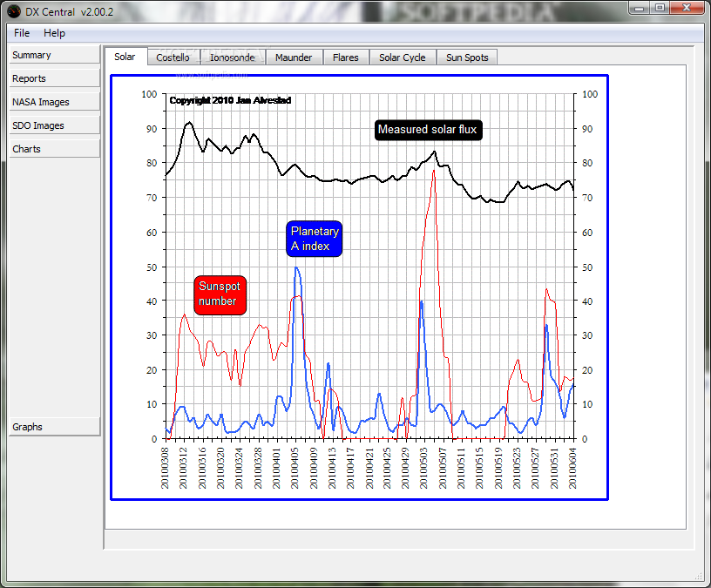711x588 pixels.
Task: Open the Charts section
Action: coord(54,149)
